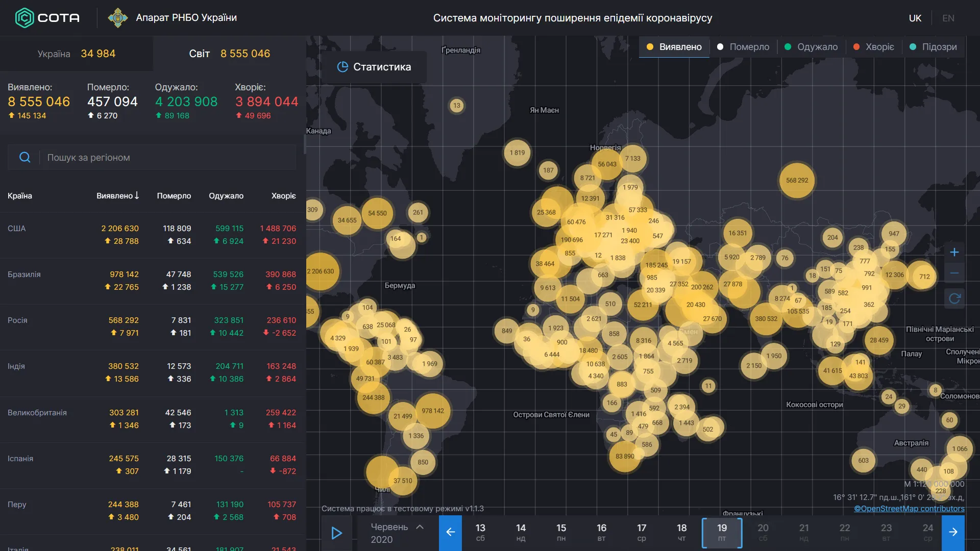
Task: Switch to the Україна tab
Action: 77,54
